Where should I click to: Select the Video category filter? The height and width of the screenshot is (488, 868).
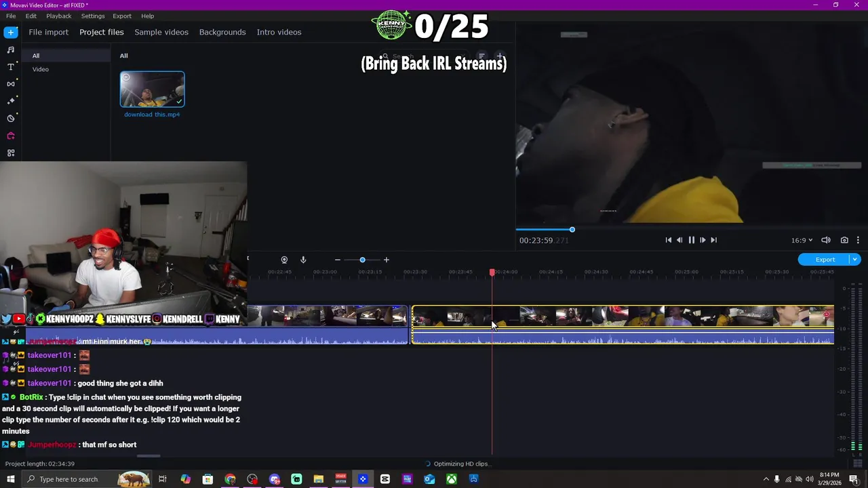[x=41, y=69]
